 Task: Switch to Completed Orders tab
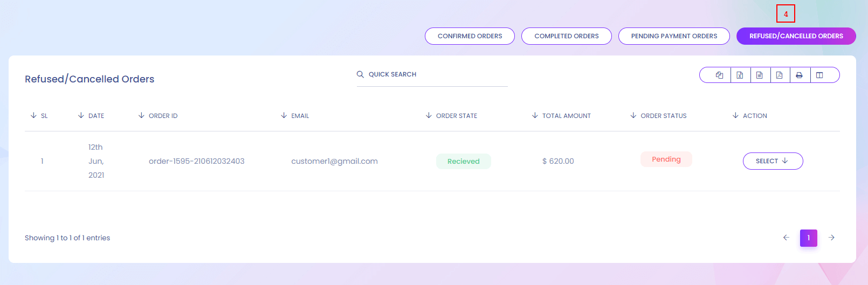pos(566,36)
